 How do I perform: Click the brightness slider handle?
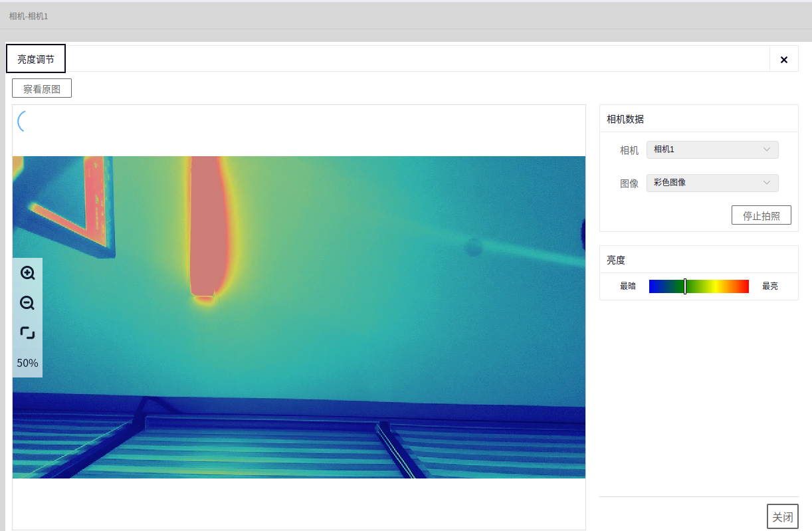coord(685,286)
